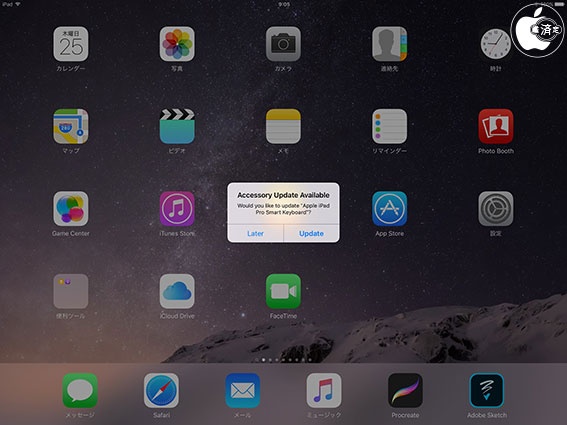Open iCloud Drive

177,291
